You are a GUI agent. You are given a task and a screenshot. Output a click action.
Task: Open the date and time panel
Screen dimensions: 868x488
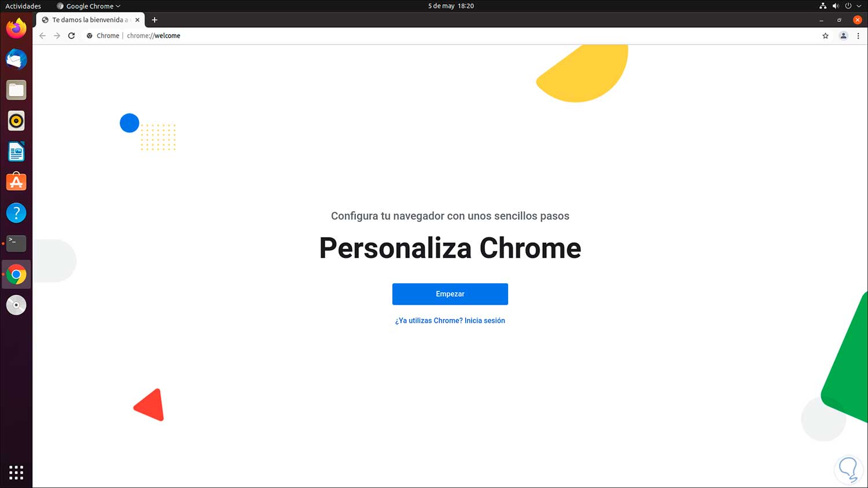pos(451,6)
